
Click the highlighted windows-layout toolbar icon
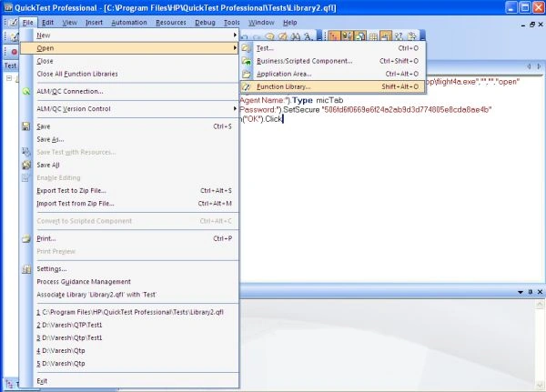[386, 35]
